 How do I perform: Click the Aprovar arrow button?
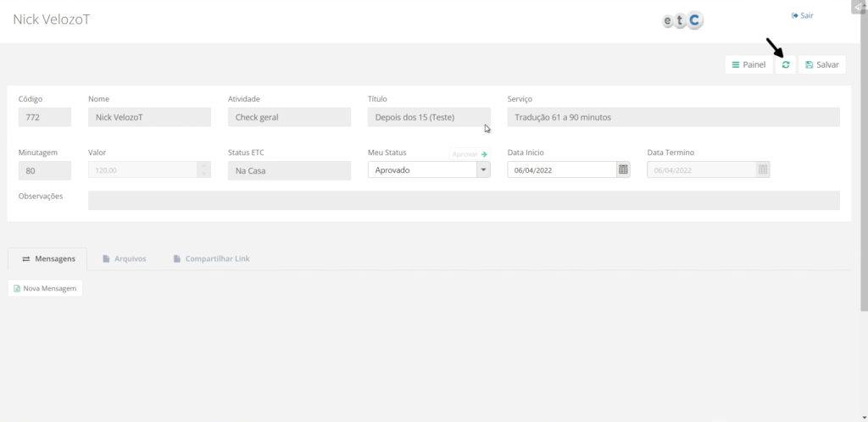click(x=470, y=154)
